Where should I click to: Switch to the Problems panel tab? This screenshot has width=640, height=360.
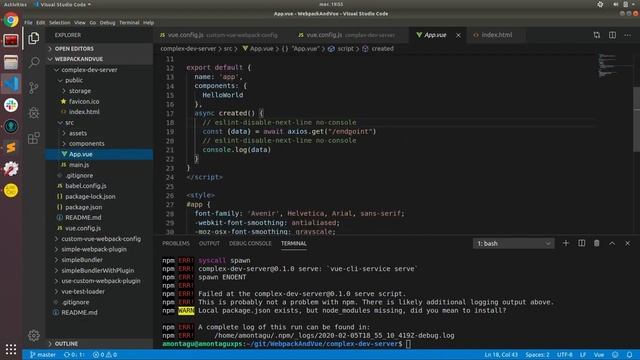(x=176, y=243)
